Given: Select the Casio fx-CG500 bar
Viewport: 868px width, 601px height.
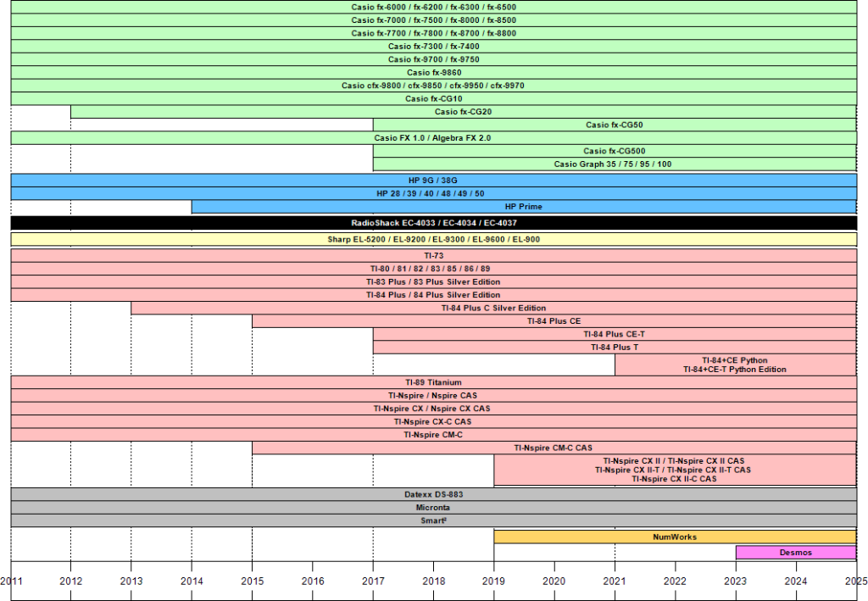Looking at the screenshot, I should pyautogui.click(x=615, y=151).
